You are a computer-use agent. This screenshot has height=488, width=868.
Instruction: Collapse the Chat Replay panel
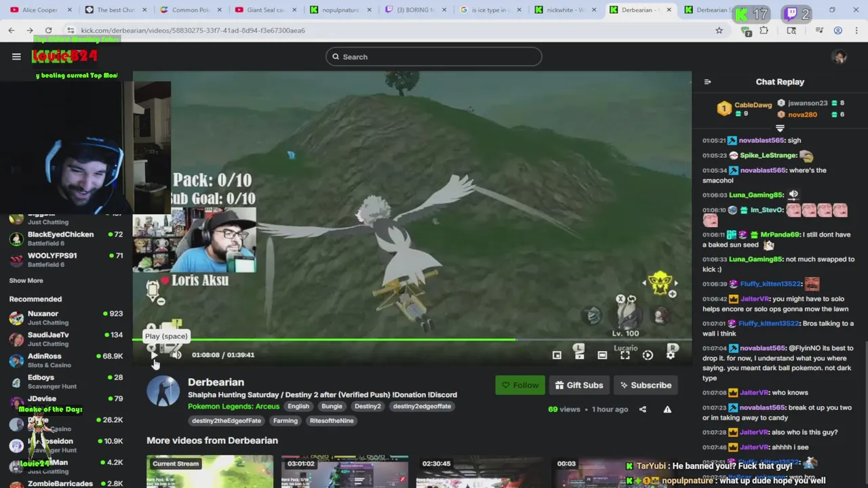[707, 82]
